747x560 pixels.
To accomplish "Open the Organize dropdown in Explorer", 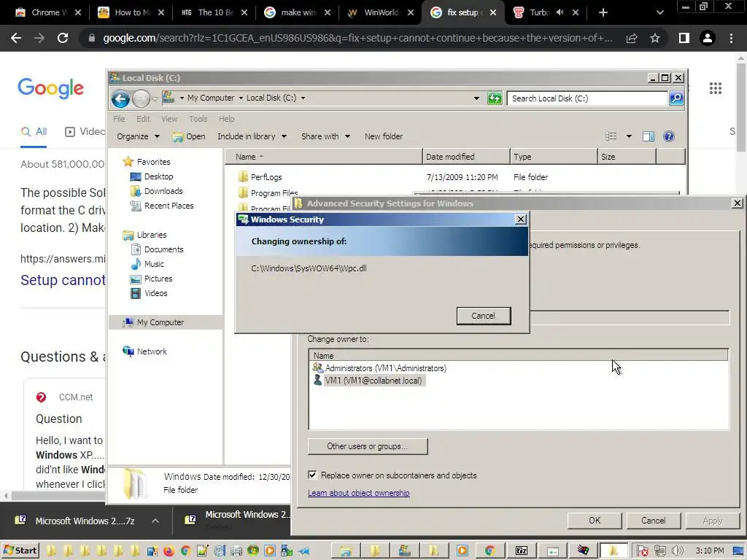I will [x=138, y=136].
